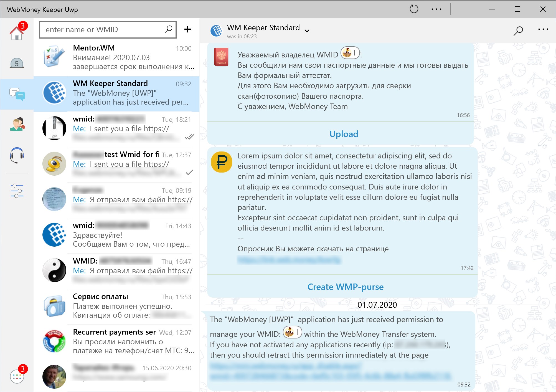Search within the current chat
The width and height of the screenshot is (556, 392).
518,31
